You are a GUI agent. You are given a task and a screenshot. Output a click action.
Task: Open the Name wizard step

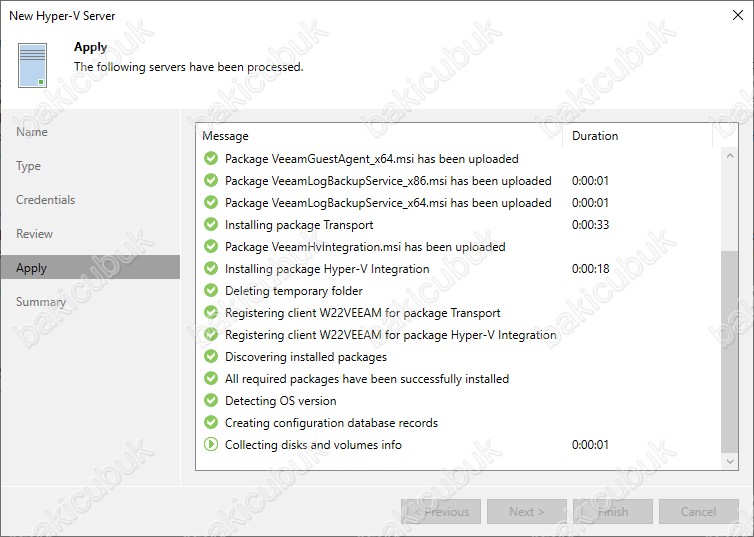pyautogui.click(x=90, y=132)
